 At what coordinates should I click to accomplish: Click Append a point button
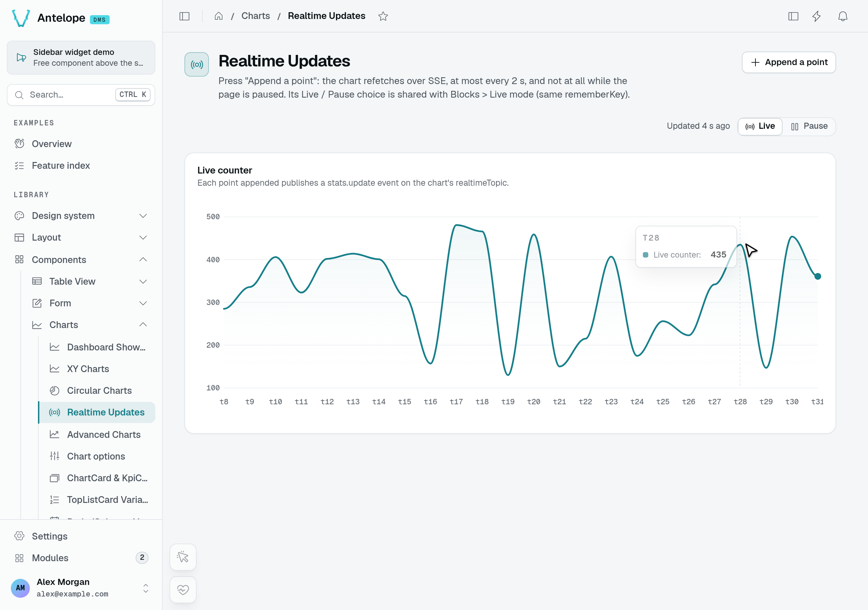click(x=789, y=62)
